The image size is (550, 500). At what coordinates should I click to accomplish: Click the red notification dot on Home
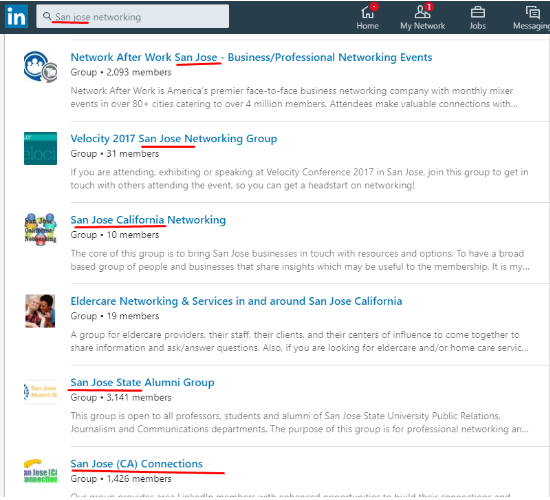point(374,7)
